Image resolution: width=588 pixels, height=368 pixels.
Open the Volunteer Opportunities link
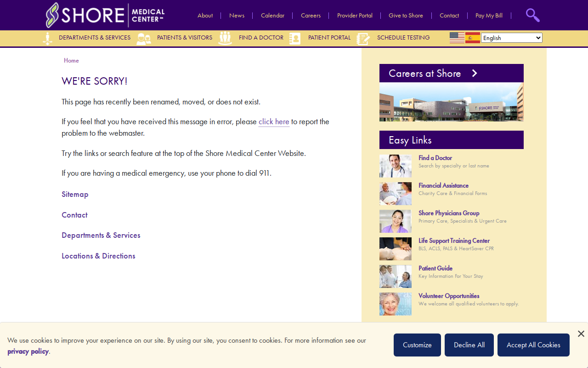pyautogui.click(x=449, y=296)
